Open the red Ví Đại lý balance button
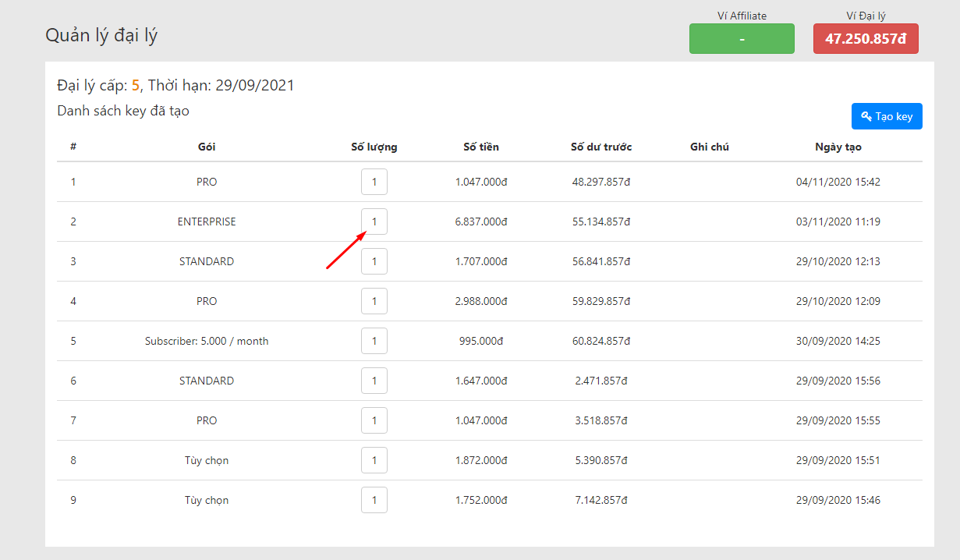This screenshot has width=960, height=560. 866,39
